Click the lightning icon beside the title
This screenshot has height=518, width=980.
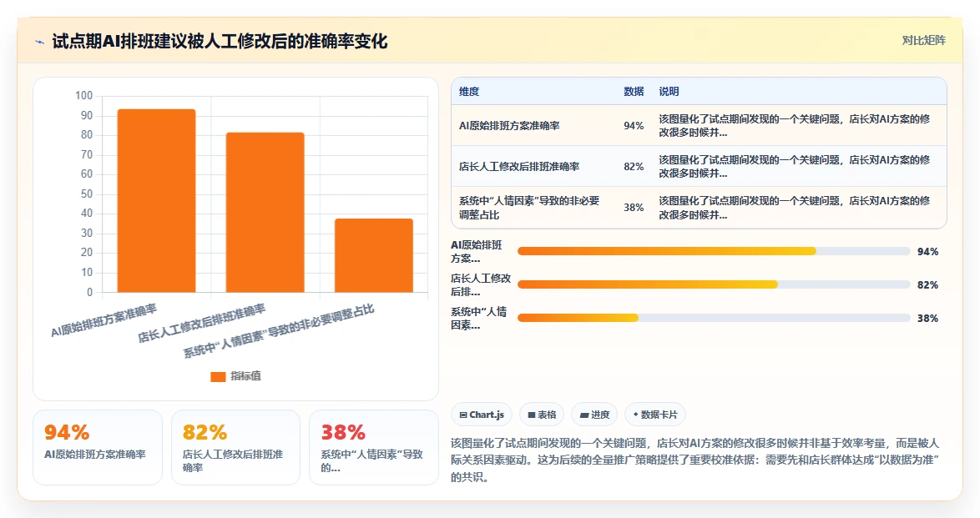(40, 42)
